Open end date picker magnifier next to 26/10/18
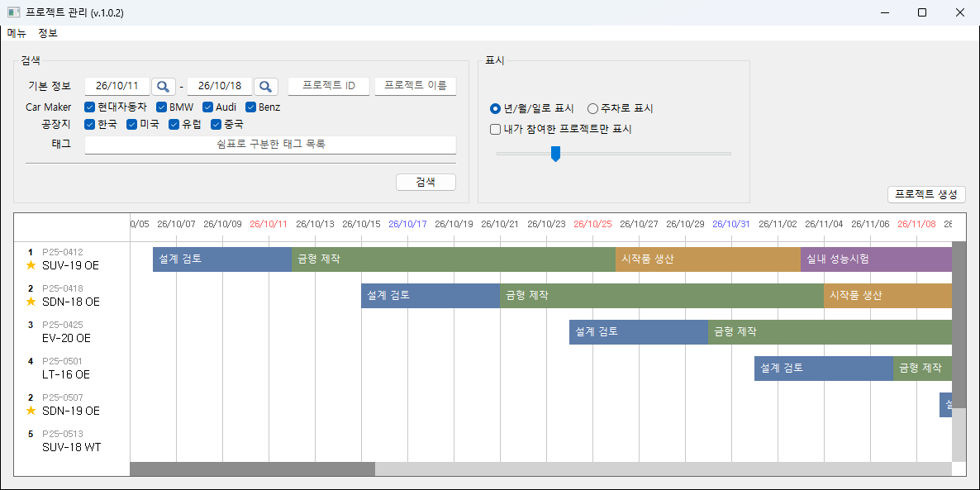This screenshot has height=490, width=980. pyautogui.click(x=265, y=86)
